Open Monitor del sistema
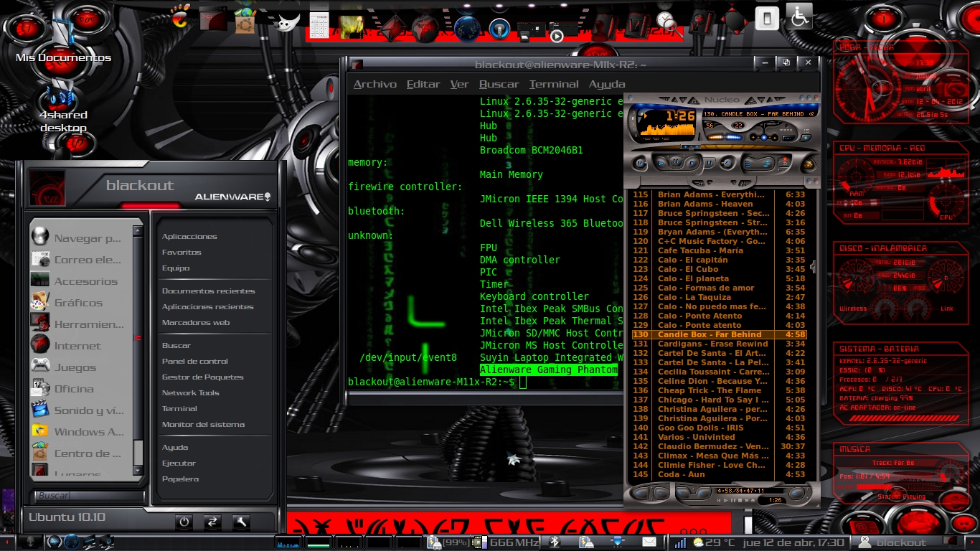Image resolution: width=980 pixels, height=551 pixels. click(x=203, y=424)
